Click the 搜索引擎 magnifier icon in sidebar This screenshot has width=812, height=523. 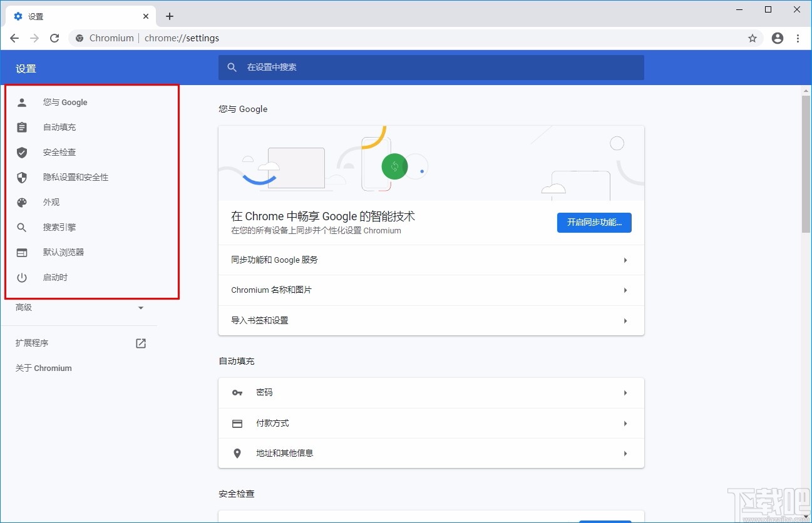pos(21,227)
